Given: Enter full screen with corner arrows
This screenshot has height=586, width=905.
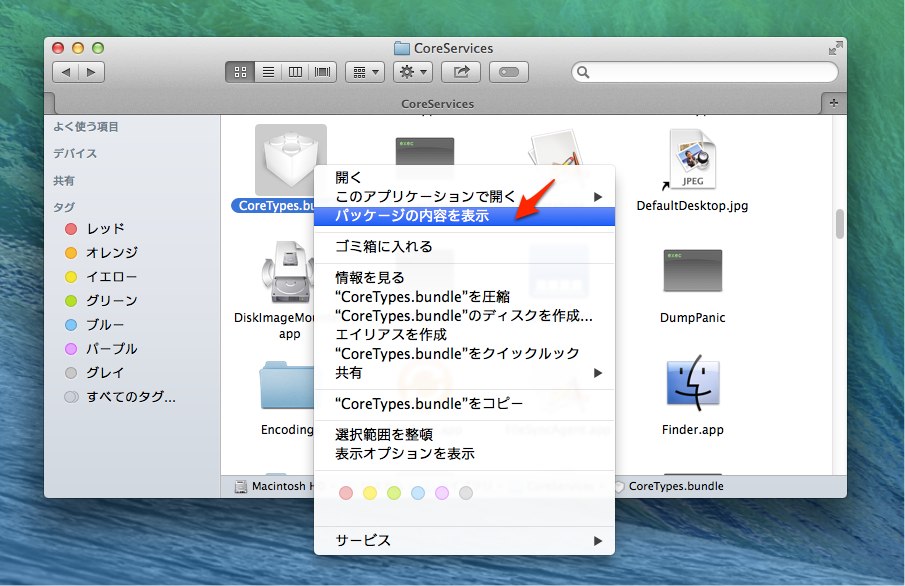Looking at the screenshot, I should point(835,48).
